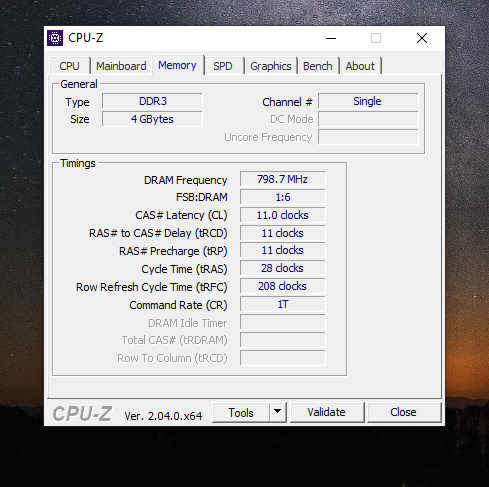The height and width of the screenshot is (487, 489).
Task: Click the Single channel value field
Action: coord(368,101)
